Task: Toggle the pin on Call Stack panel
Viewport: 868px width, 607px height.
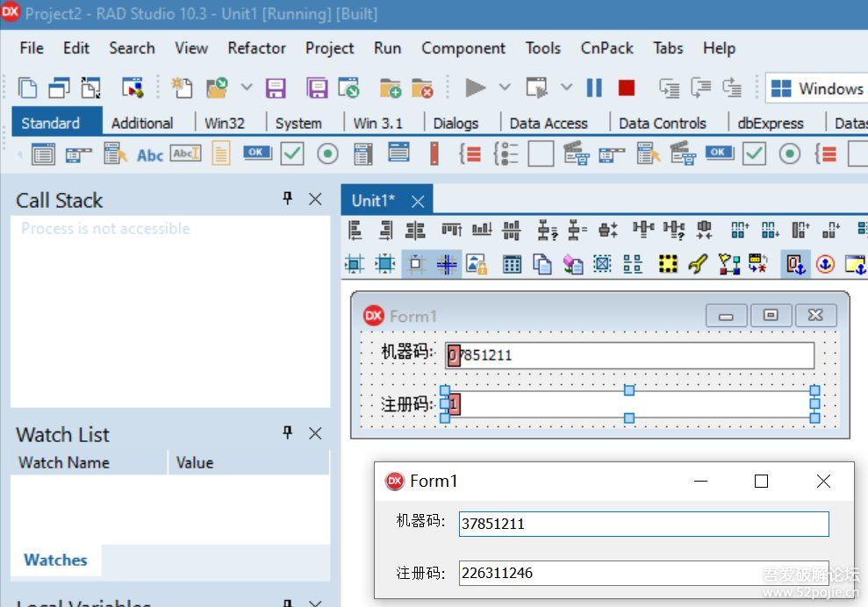Action: coord(287,199)
